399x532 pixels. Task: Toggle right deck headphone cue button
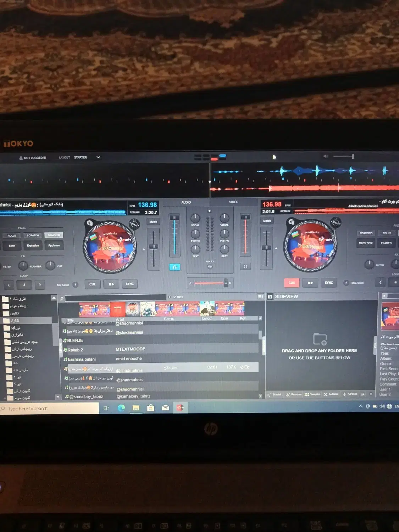pyautogui.click(x=245, y=266)
